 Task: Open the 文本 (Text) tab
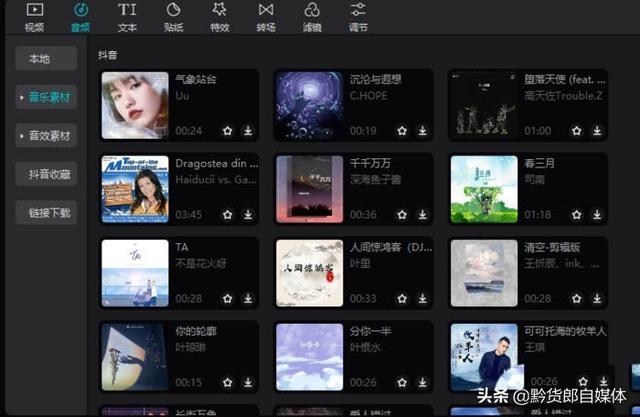127,17
